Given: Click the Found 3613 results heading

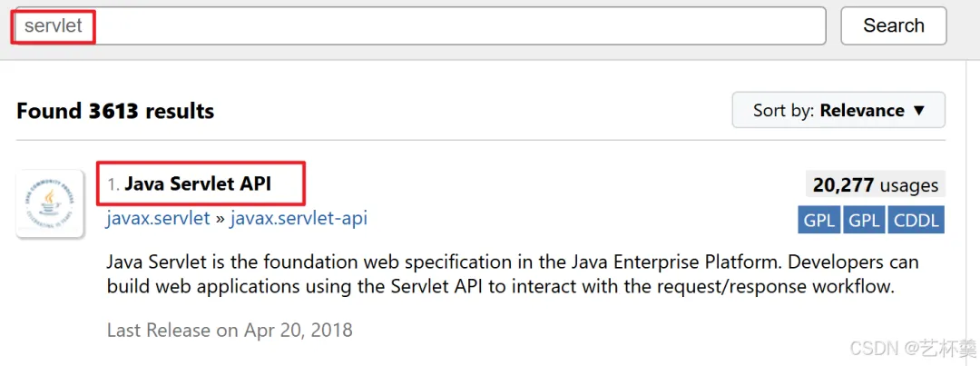Looking at the screenshot, I should 115,112.
